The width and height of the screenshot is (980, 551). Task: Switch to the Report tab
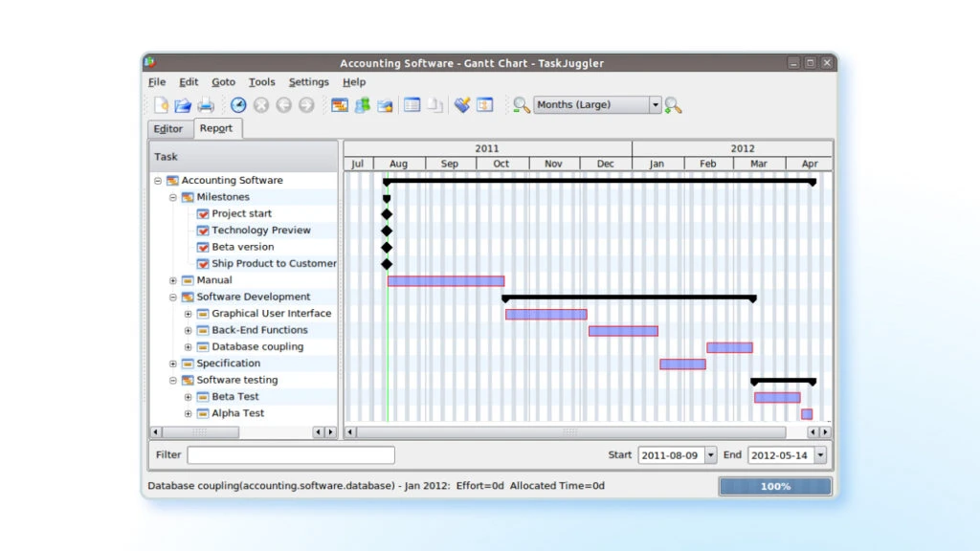(216, 128)
